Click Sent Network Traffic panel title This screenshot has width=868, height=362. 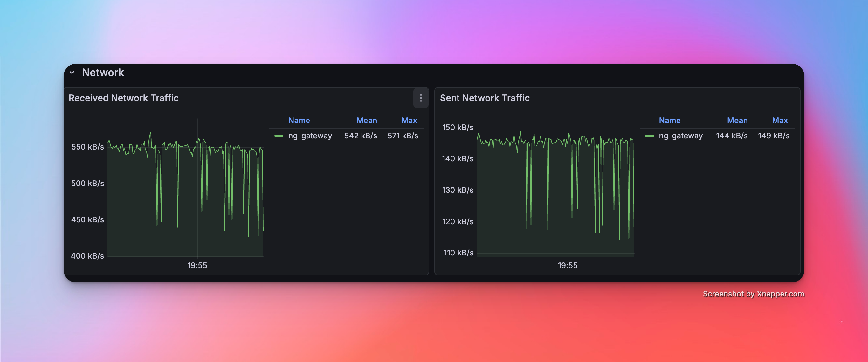pos(484,98)
